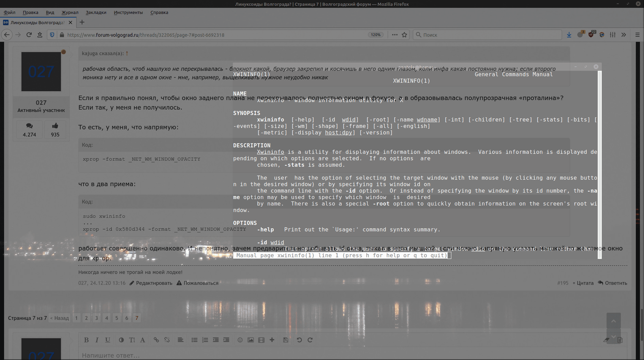Open the Закладки menu

click(96, 13)
